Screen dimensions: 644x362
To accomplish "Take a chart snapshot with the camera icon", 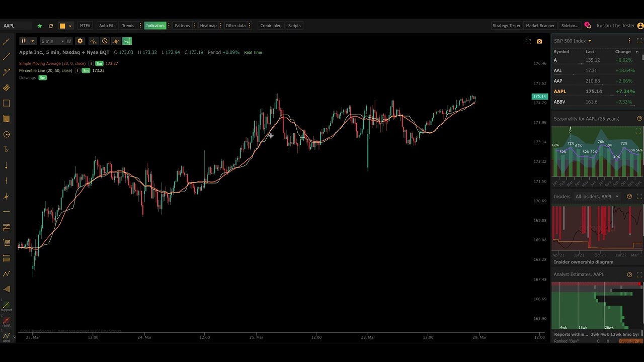I will [539, 41].
